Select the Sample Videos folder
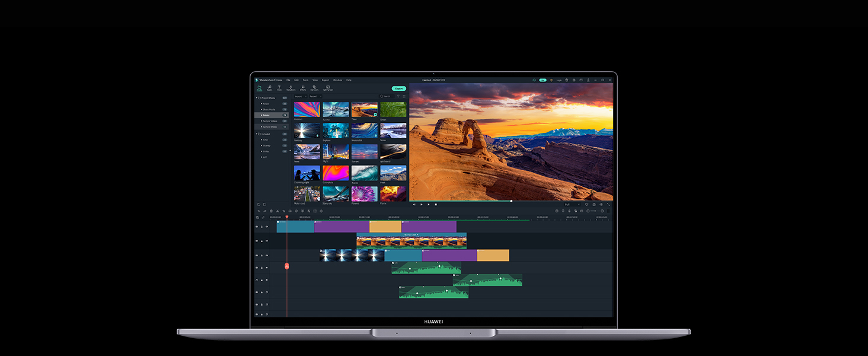This screenshot has height=356, width=868. [272, 121]
